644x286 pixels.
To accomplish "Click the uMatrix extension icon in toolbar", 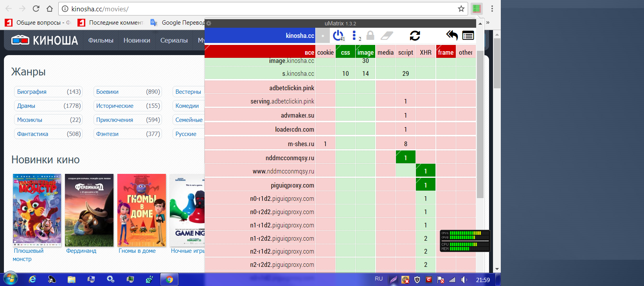I will (477, 9).
